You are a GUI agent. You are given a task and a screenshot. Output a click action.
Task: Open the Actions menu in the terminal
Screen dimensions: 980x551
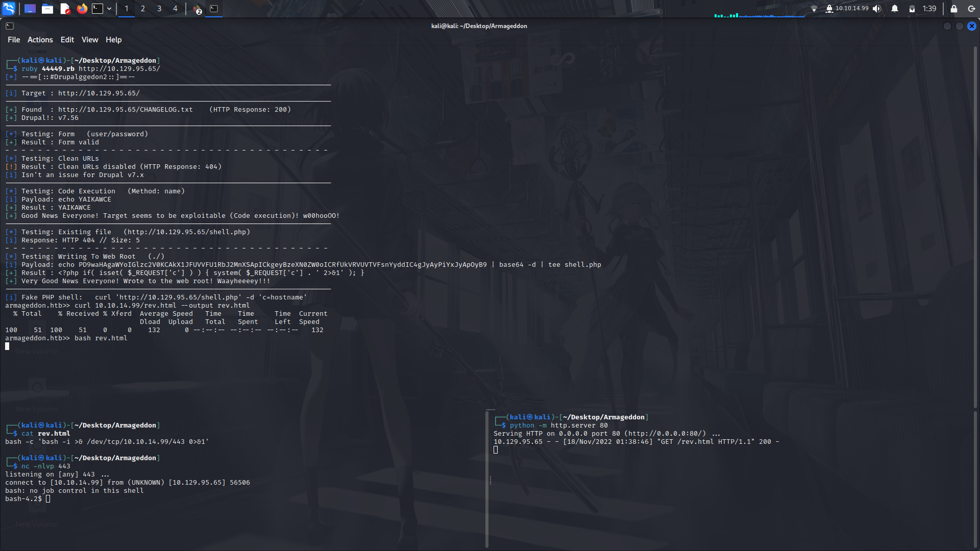(40, 39)
